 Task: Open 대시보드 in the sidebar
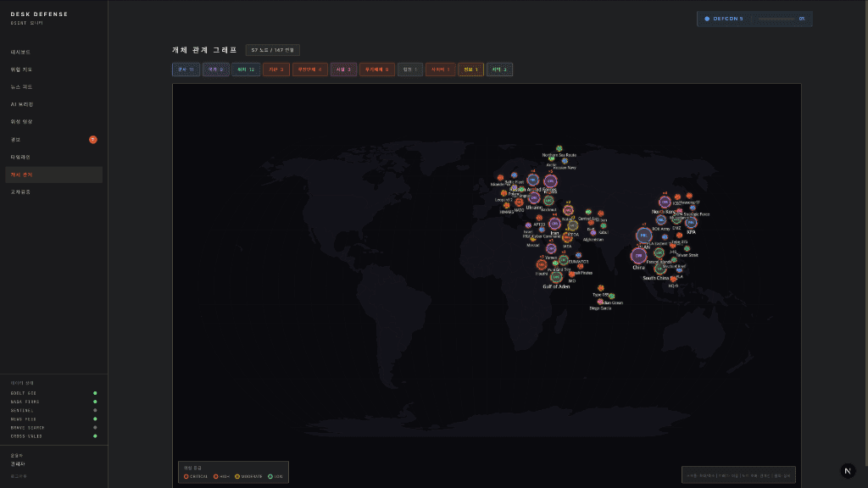[21, 52]
